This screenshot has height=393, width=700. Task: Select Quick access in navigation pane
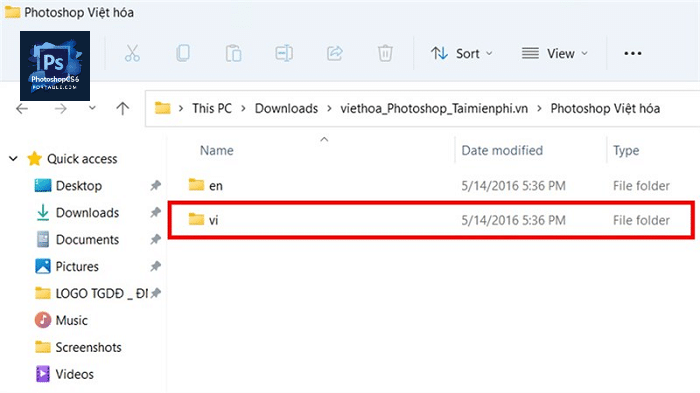tap(82, 159)
